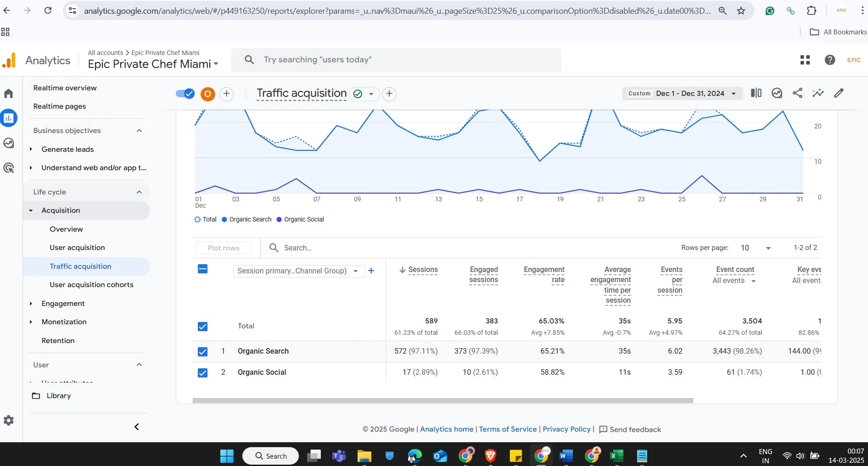Open the Advertising icon in left rail
Screen dimensions: 868x466
9,168
